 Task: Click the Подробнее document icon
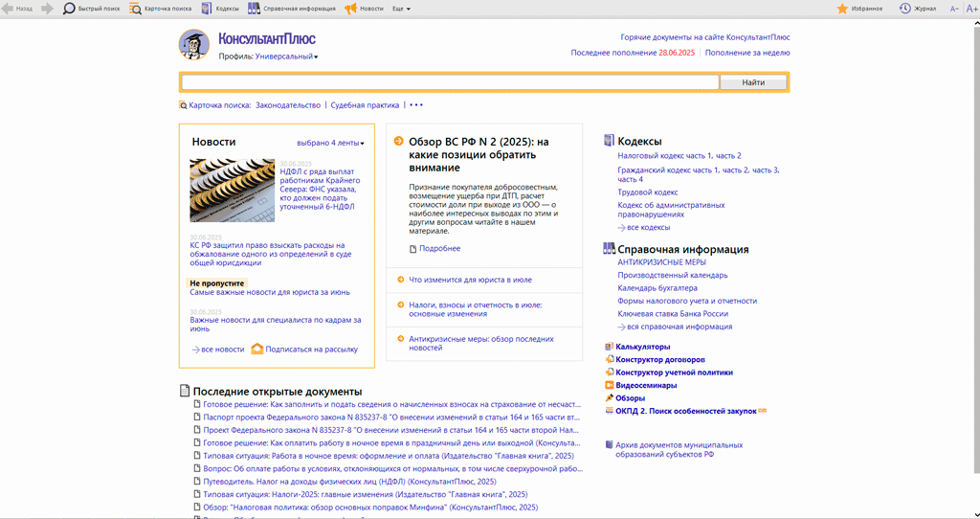[x=412, y=249]
